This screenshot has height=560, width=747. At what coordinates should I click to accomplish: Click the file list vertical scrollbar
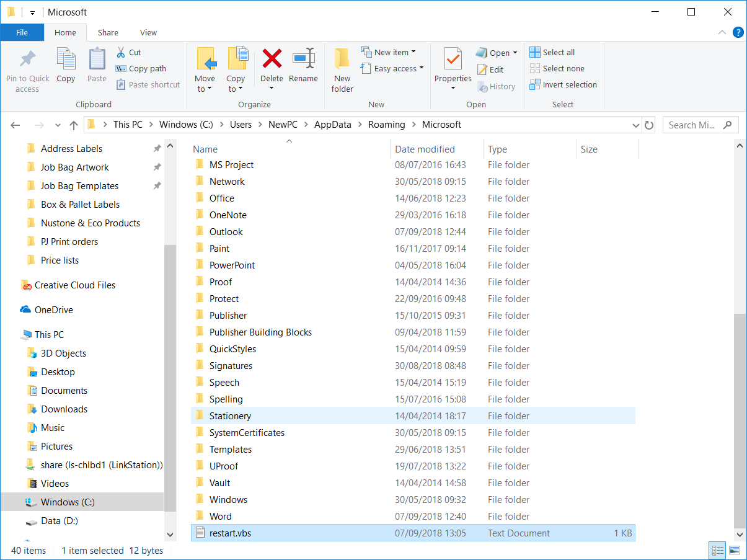click(740, 420)
